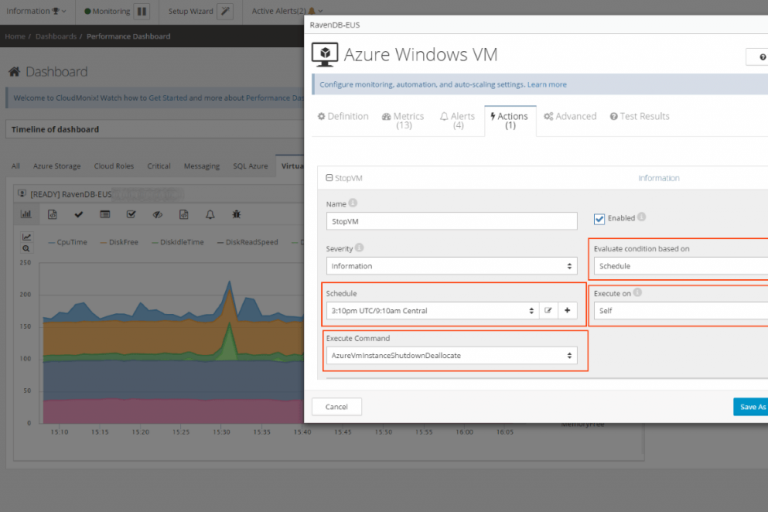Toggle the CpuTime legend series

click(68, 242)
